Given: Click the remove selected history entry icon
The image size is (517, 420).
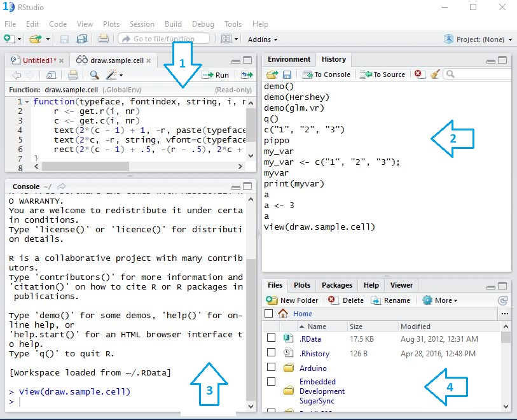Looking at the screenshot, I should pyautogui.click(x=418, y=74).
